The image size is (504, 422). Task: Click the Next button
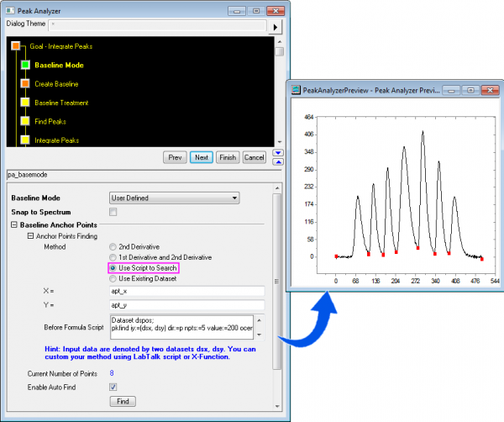(200, 157)
